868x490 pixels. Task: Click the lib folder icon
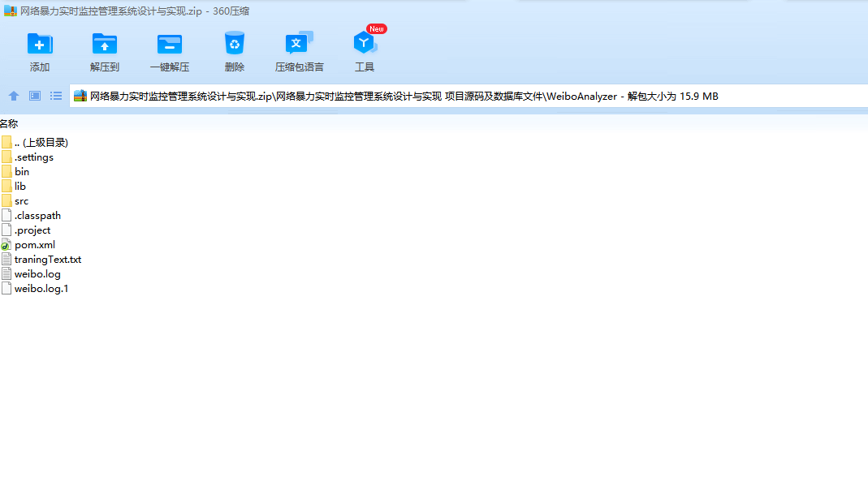(6, 187)
